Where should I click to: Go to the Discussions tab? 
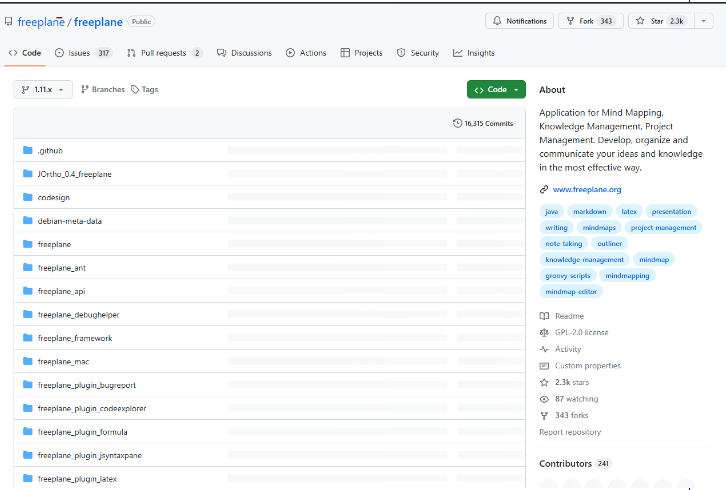click(x=244, y=53)
